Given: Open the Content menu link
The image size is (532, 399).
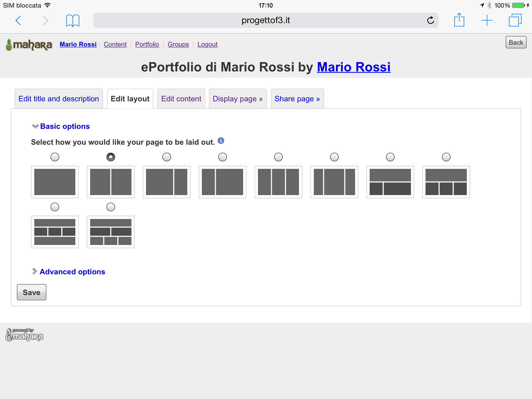Looking at the screenshot, I should [x=115, y=44].
